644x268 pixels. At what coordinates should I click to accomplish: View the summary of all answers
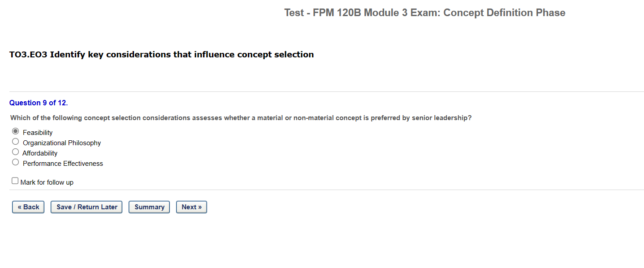(149, 207)
